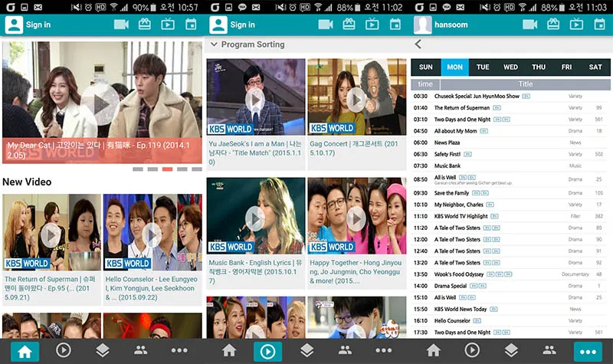Switch to the FRI schedule tab

566,67
